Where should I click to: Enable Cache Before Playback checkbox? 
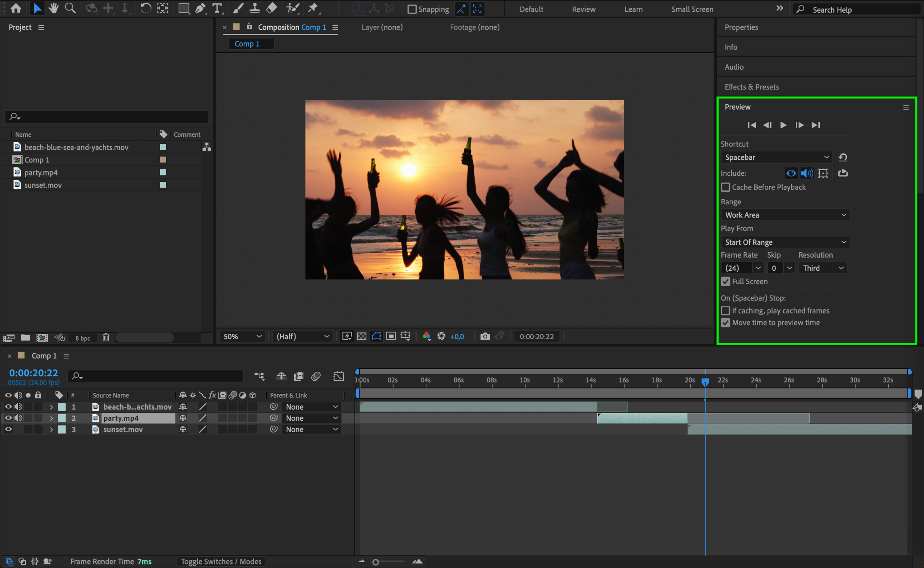click(x=725, y=187)
